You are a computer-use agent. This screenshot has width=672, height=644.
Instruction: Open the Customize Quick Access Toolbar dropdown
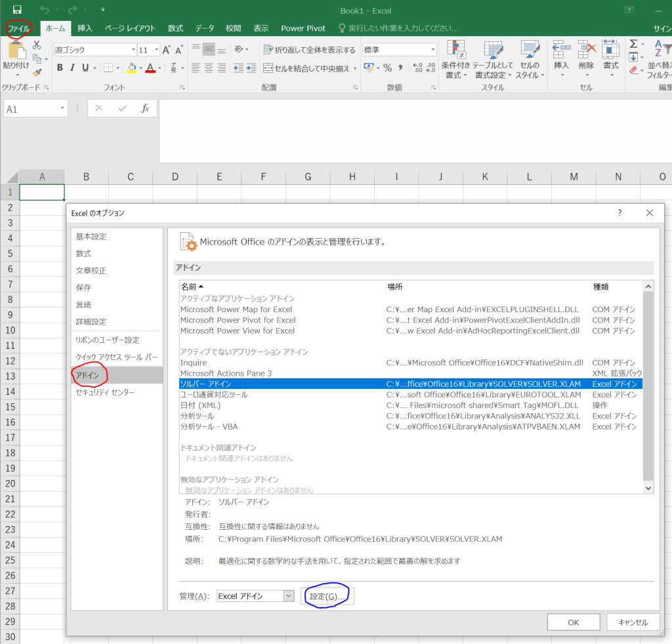tap(103, 9)
